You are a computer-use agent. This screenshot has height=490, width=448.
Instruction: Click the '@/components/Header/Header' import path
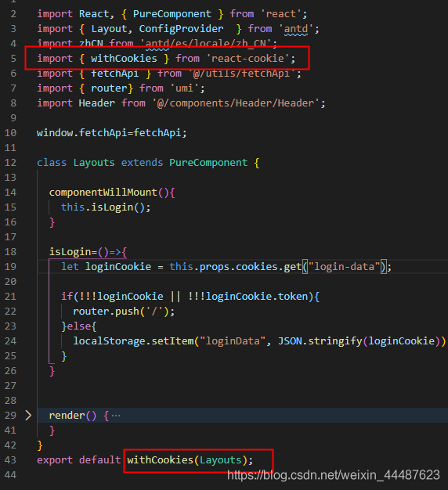click(236, 103)
